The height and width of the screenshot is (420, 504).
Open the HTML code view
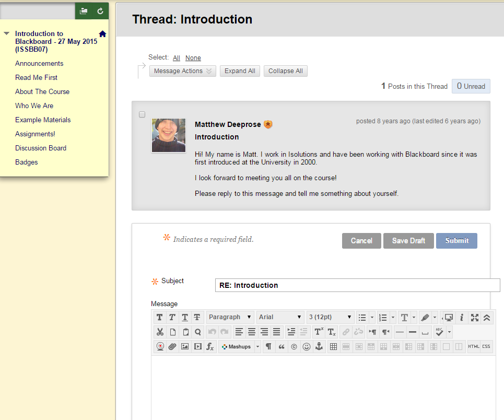pyautogui.click(x=474, y=346)
